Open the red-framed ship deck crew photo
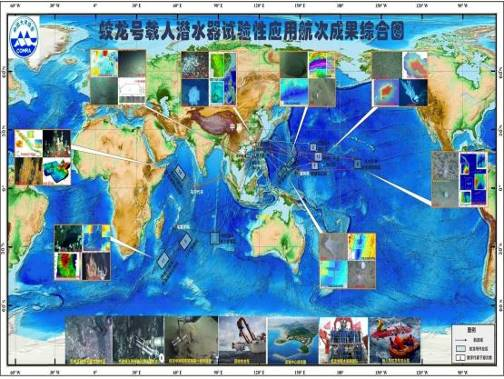 point(344,340)
